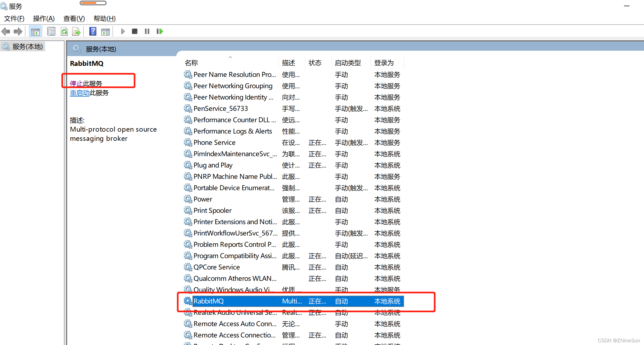Screen dimensions: 644x345
Task: Minimize the Services window
Action: coord(627,6)
